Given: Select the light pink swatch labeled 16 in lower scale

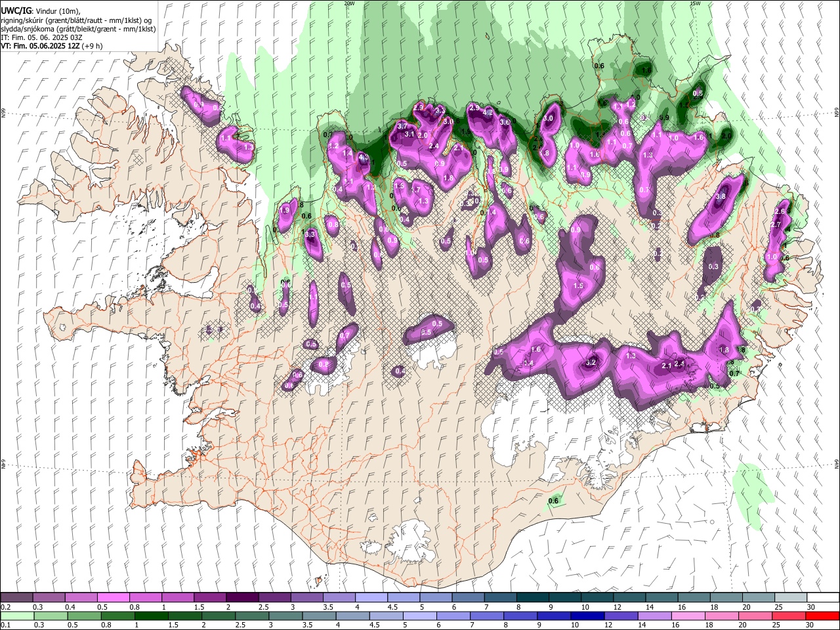Looking at the screenshot, I should pos(688,616).
